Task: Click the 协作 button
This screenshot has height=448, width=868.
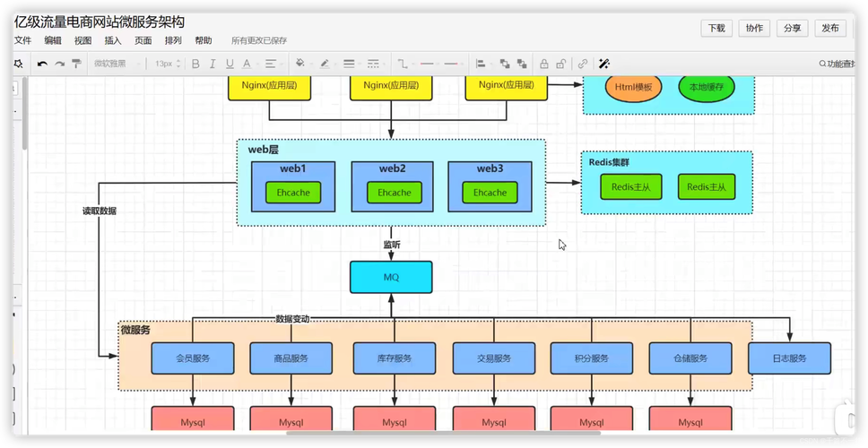Action: tap(754, 28)
